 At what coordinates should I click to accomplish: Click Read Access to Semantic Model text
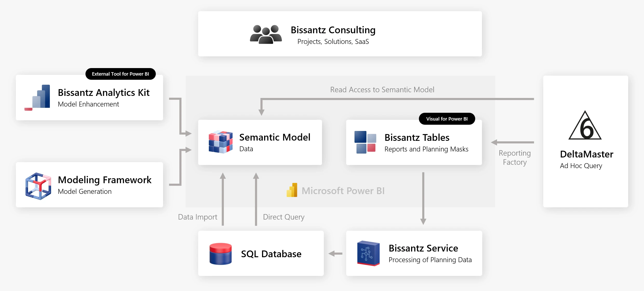(382, 89)
